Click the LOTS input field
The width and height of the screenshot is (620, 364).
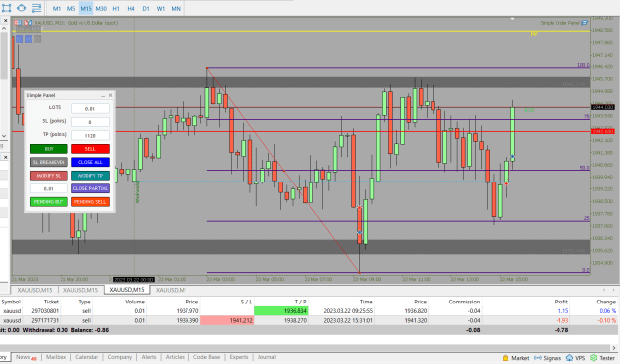click(90, 109)
